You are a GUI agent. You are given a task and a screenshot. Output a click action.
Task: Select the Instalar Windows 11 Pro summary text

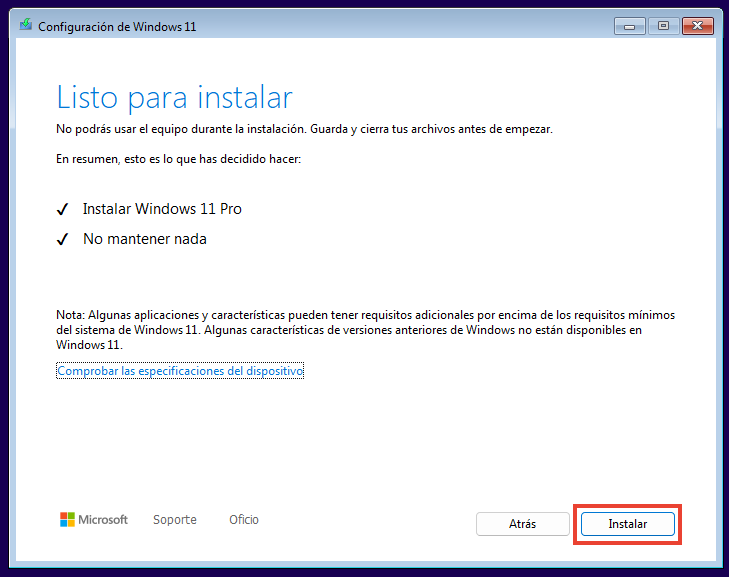click(162, 209)
